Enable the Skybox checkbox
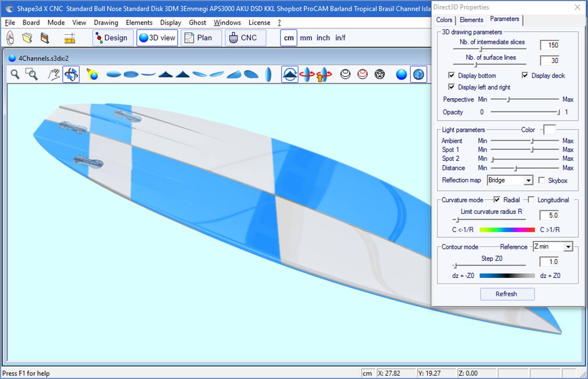The image size is (588, 379). click(541, 180)
